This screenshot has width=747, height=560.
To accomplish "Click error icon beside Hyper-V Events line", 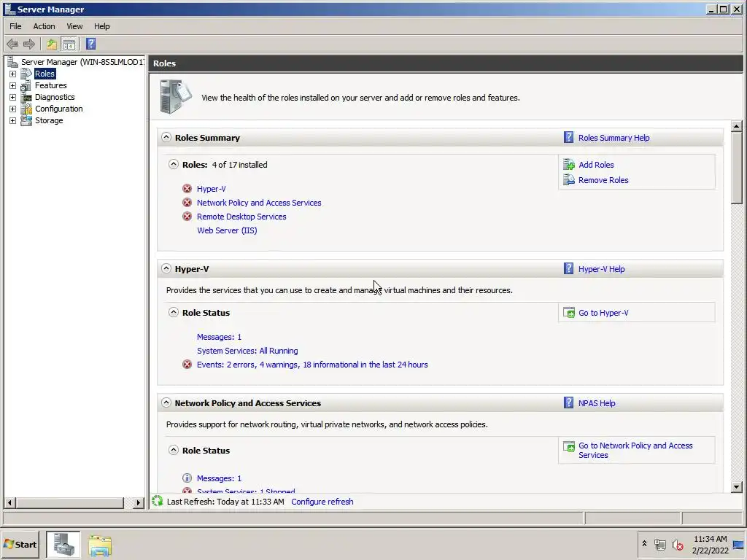I will click(x=187, y=365).
